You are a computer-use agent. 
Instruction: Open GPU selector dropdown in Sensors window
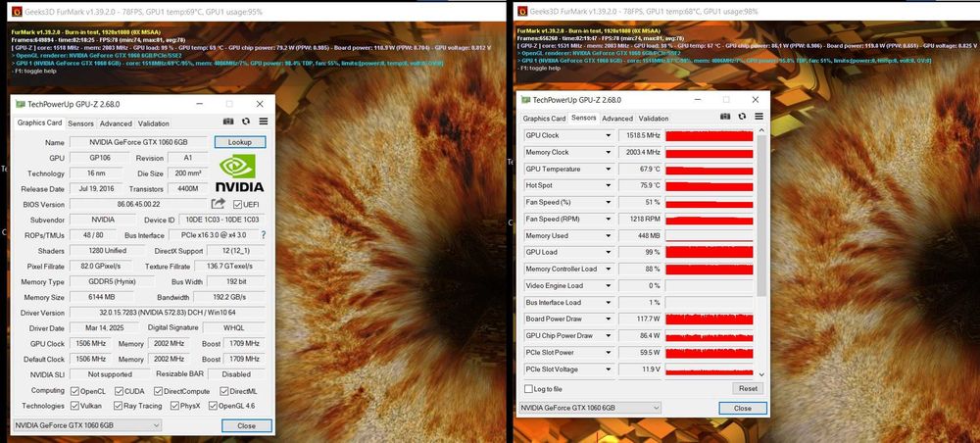point(590,408)
